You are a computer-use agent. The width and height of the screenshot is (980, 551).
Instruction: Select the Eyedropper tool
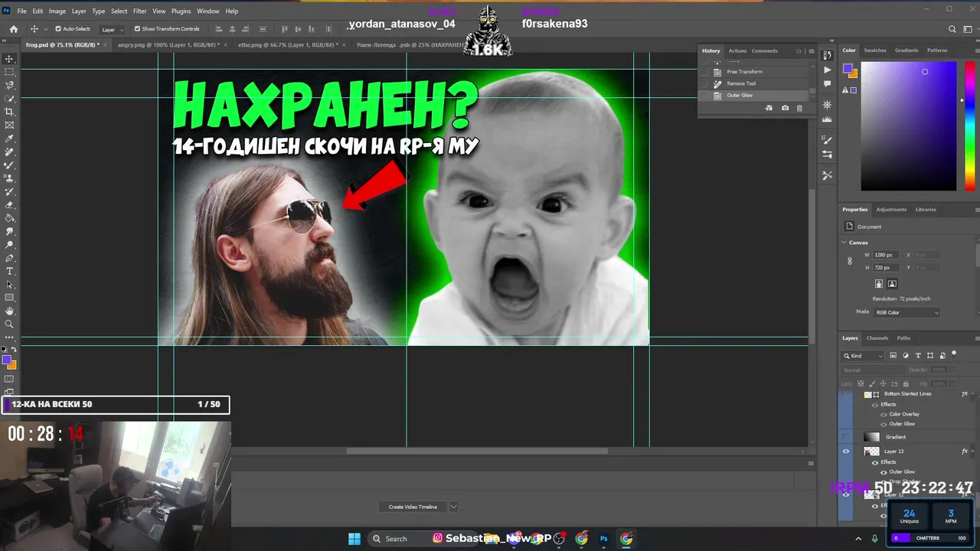[9, 139]
